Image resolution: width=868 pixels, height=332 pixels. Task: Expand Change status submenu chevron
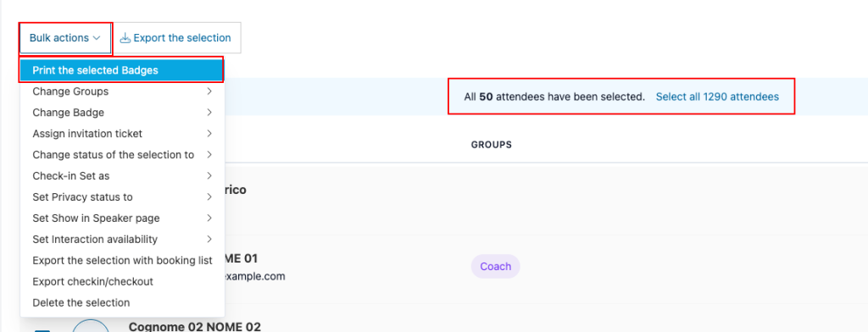point(209,154)
